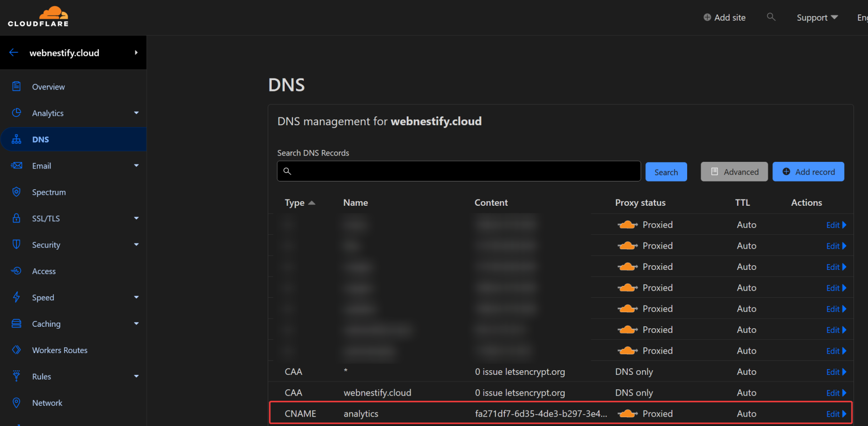The width and height of the screenshot is (868, 426).
Task: Click the Workers Routes diamond icon
Action: pyautogui.click(x=17, y=350)
